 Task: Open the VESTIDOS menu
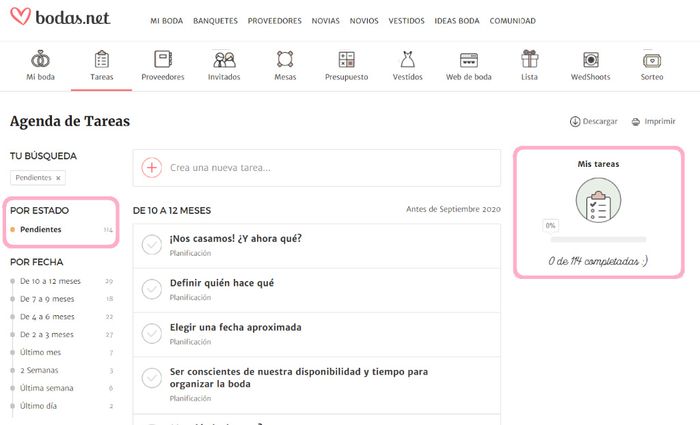(406, 21)
